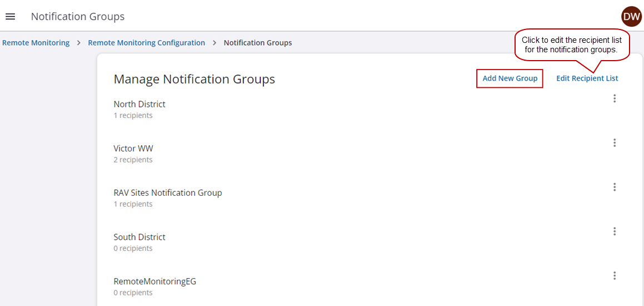Image resolution: width=644 pixels, height=306 pixels.
Task: Open RAV Sites Notification Group entry
Action: click(167, 193)
